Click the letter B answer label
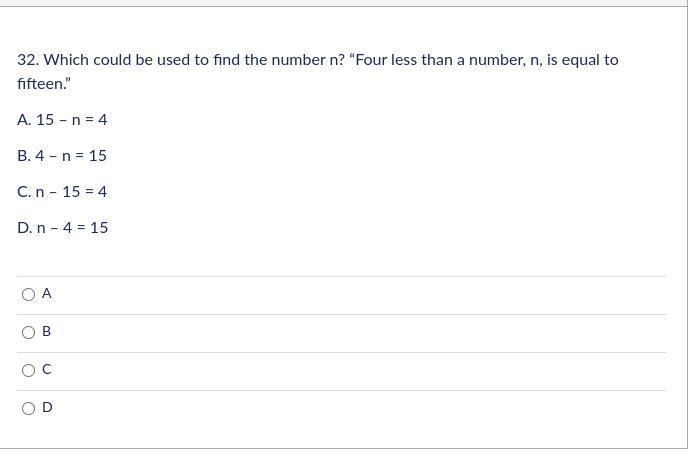The width and height of the screenshot is (692, 460). [46, 332]
